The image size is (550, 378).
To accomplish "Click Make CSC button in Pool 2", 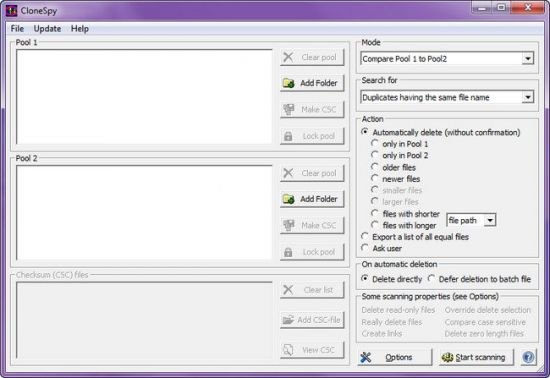I will (312, 225).
